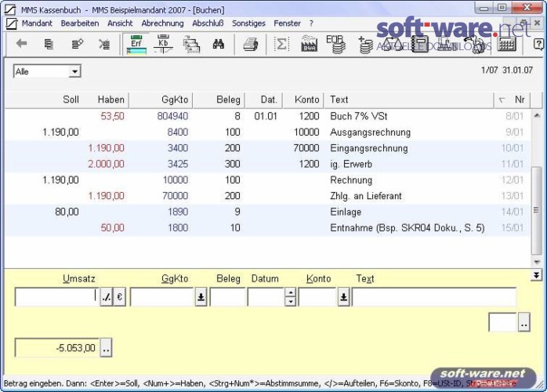547x392 pixels.
Task: Click the application document menu icon
Action: tap(12, 24)
